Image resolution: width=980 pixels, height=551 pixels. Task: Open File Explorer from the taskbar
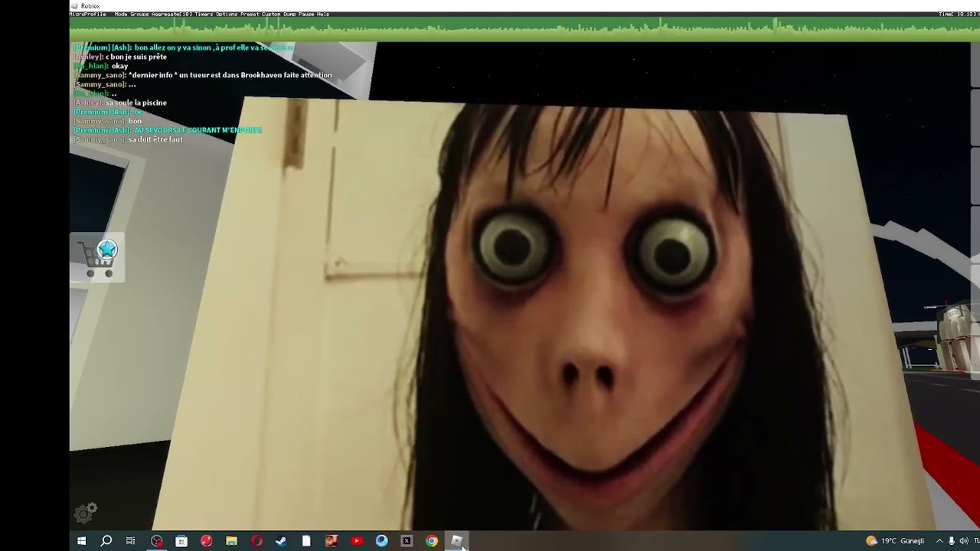pyautogui.click(x=231, y=541)
